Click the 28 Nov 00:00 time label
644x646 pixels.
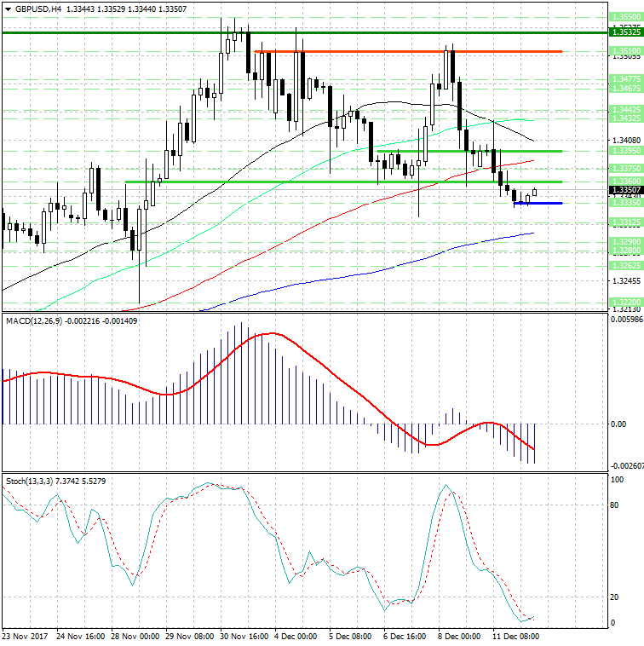(135, 637)
